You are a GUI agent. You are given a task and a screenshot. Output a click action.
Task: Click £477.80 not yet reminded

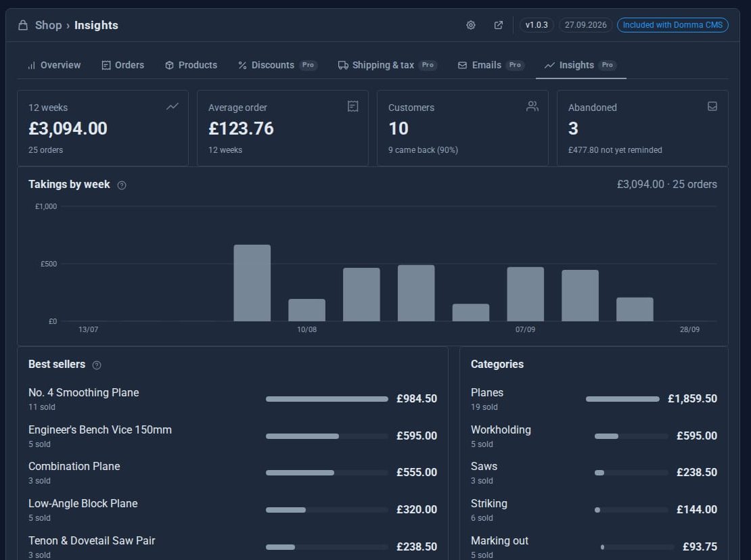tap(615, 150)
